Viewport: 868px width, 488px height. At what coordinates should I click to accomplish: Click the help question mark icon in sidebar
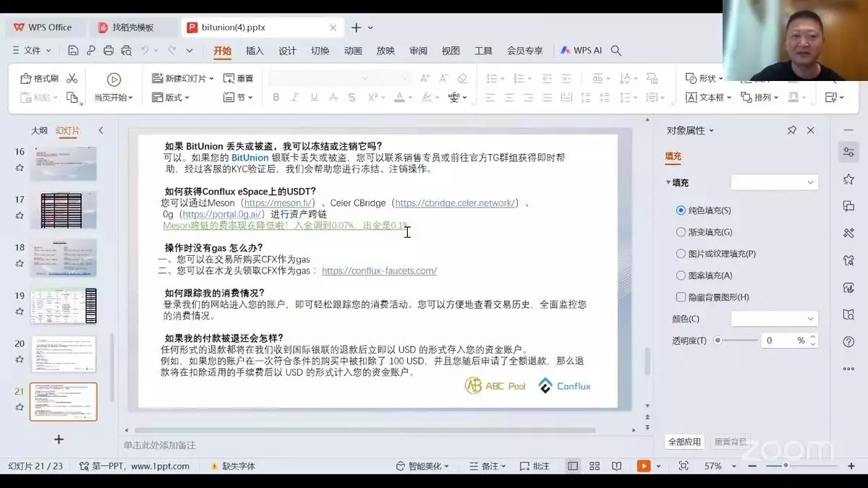(x=848, y=341)
